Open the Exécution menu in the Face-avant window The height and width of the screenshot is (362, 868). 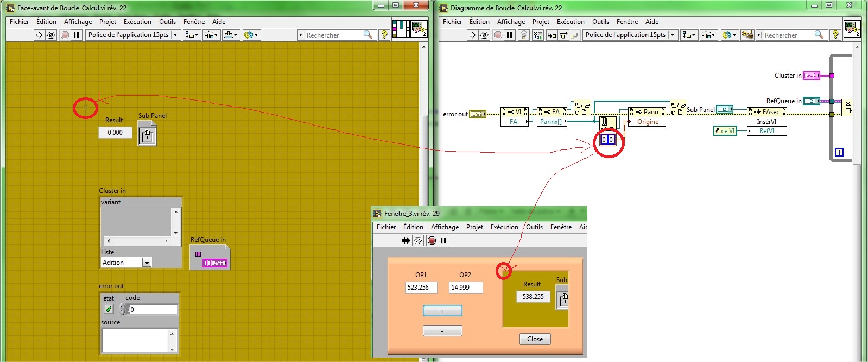[137, 22]
